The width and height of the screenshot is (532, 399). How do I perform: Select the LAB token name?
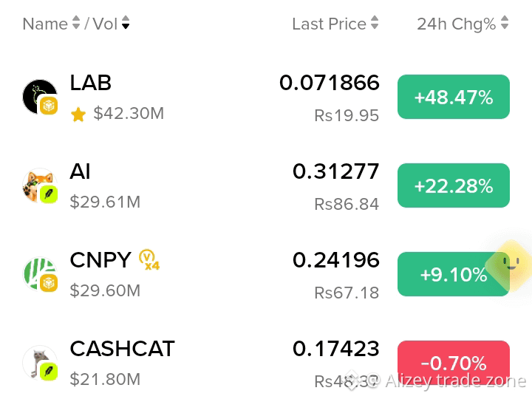[x=91, y=83]
